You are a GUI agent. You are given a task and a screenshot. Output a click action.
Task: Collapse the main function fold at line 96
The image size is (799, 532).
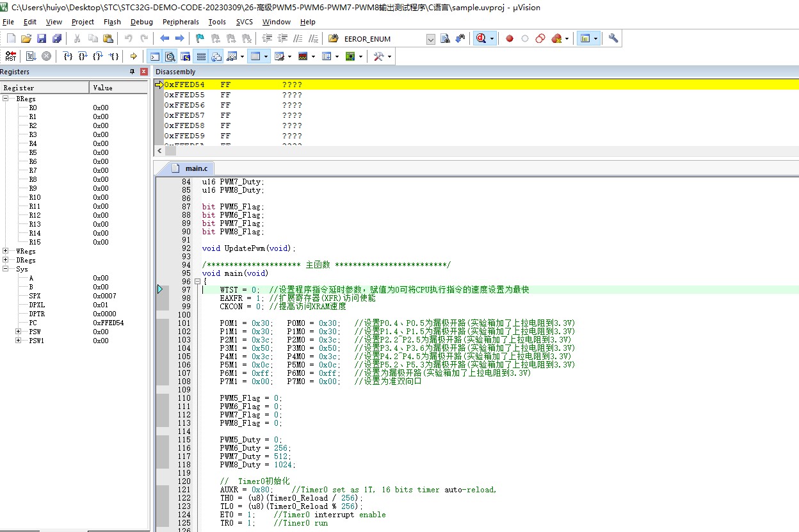point(197,282)
